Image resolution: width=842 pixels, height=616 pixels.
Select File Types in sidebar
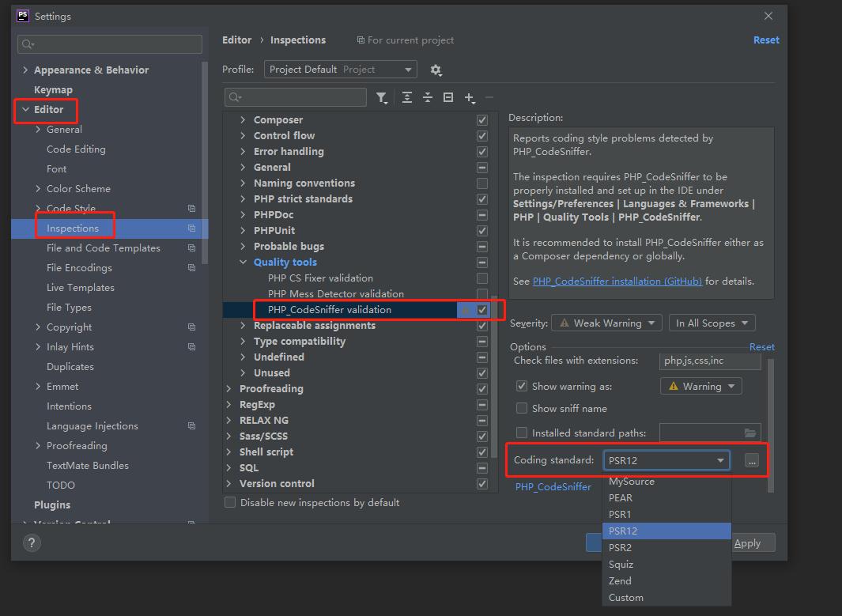[x=69, y=307]
